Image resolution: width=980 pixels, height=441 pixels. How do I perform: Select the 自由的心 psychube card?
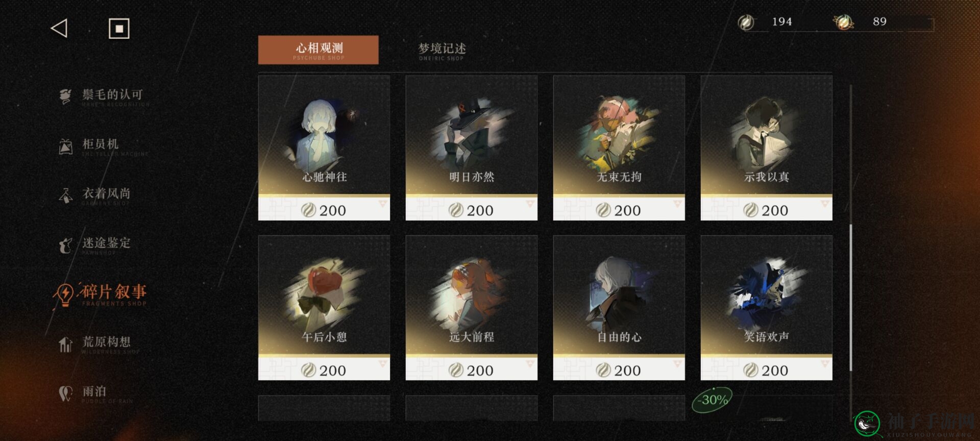(x=619, y=308)
